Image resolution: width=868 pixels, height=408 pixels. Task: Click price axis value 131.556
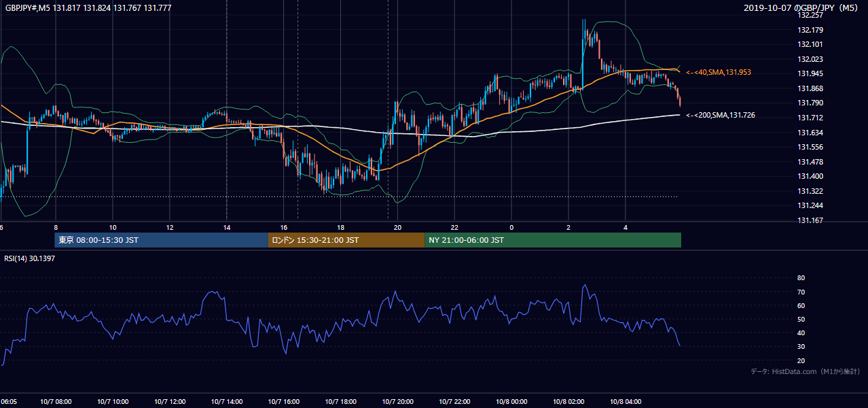click(810, 147)
